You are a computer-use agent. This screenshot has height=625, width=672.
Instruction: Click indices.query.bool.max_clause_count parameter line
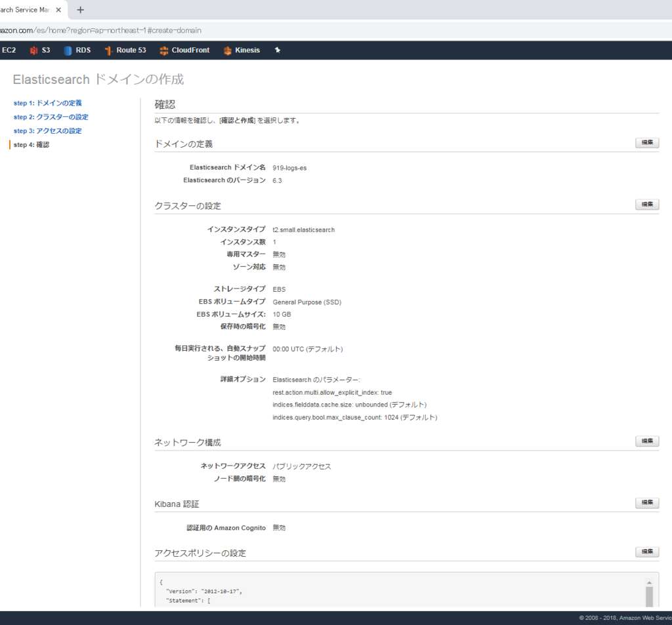coord(355,417)
